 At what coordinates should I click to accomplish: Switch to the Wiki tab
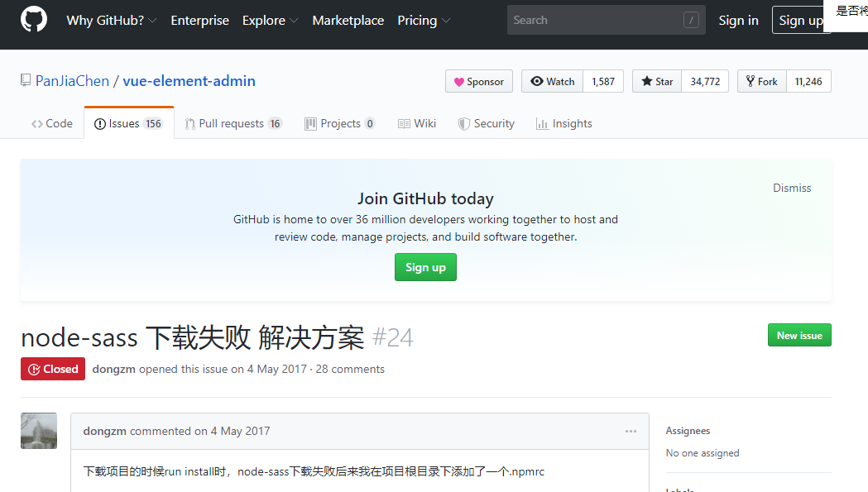point(417,123)
